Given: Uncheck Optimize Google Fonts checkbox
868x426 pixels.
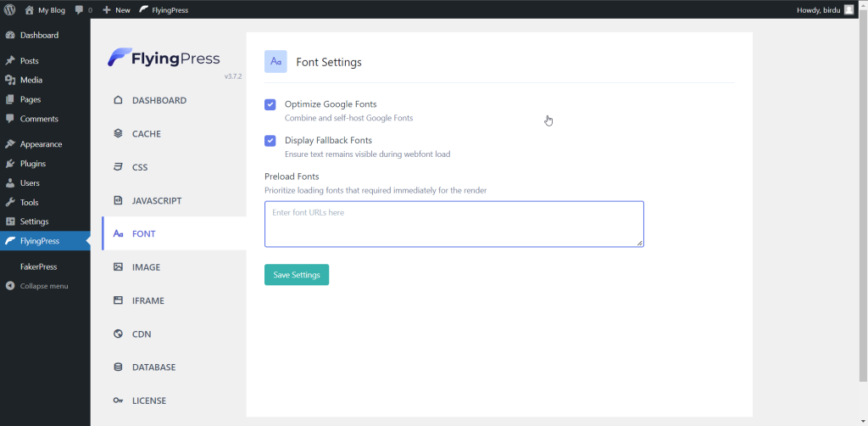Looking at the screenshot, I should (x=270, y=104).
